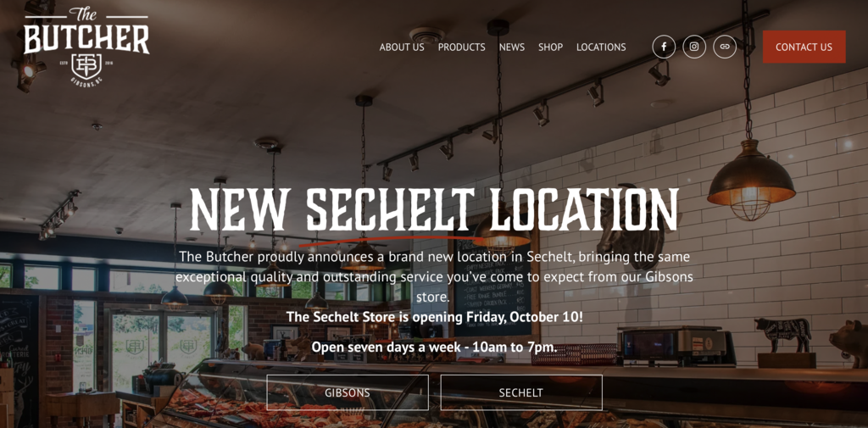Click the New Sechelt Location headline

(434, 210)
